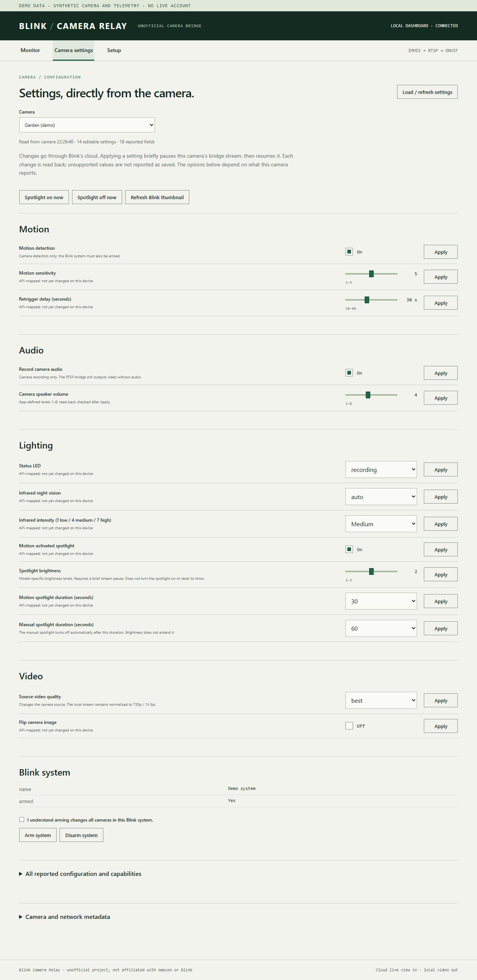The height and width of the screenshot is (980, 477).
Task: Apply the Flip camera image setting
Action: (x=440, y=726)
